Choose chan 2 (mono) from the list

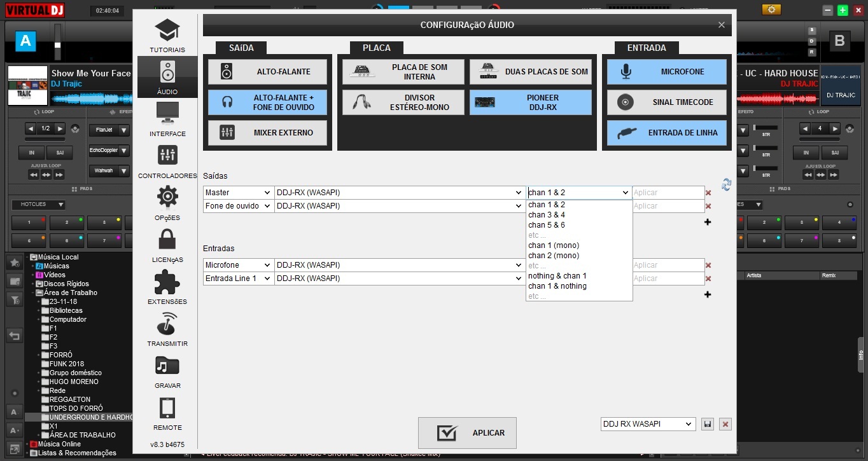tap(579, 256)
